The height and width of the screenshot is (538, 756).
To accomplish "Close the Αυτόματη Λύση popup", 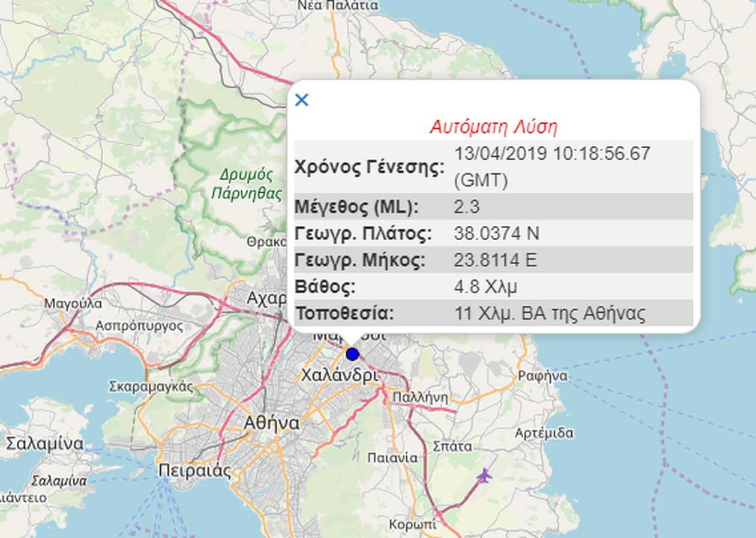I will coord(302,100).
